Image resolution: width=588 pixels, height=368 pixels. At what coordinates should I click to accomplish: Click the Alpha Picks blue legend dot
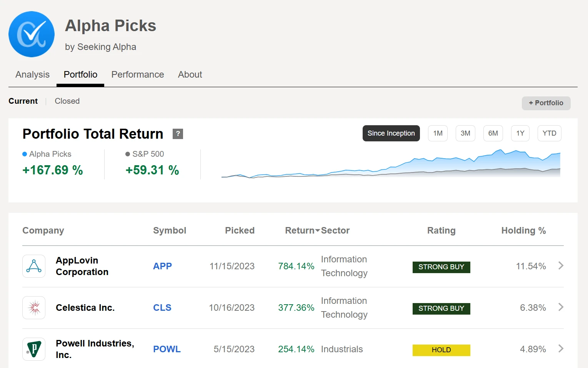25,154
